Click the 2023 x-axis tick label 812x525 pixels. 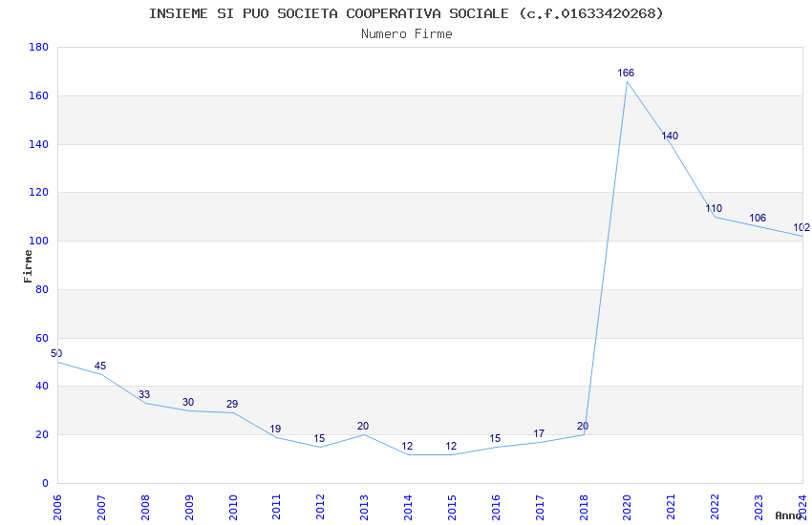tap(759, 507)
